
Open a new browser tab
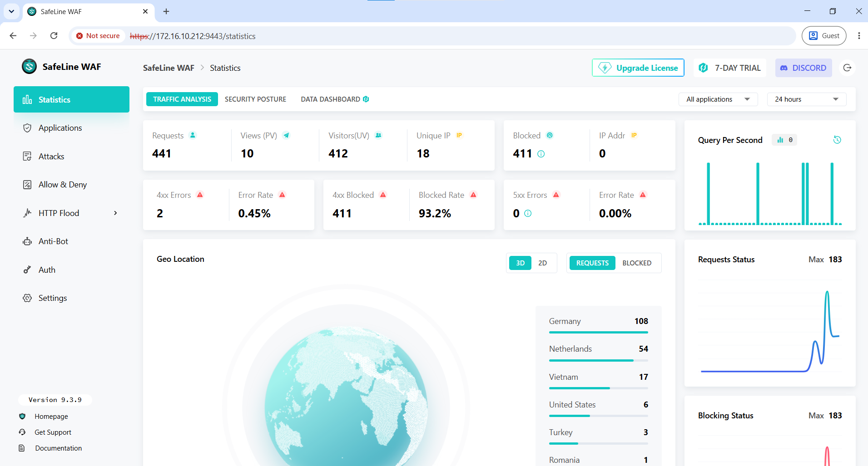(x=166, y=11)
